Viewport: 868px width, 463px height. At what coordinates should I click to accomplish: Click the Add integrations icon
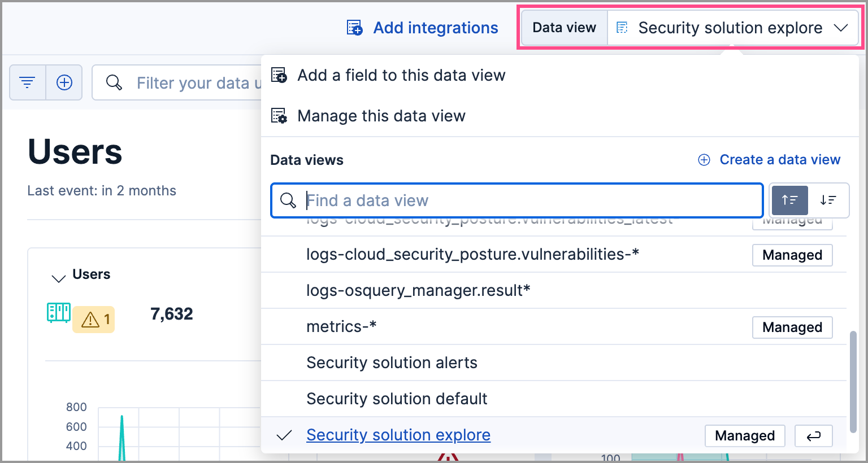click(354, 27)
